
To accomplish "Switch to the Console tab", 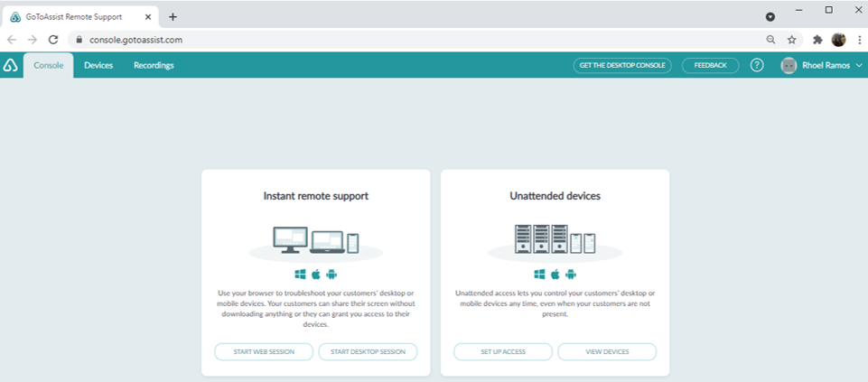I will (49, 65).
